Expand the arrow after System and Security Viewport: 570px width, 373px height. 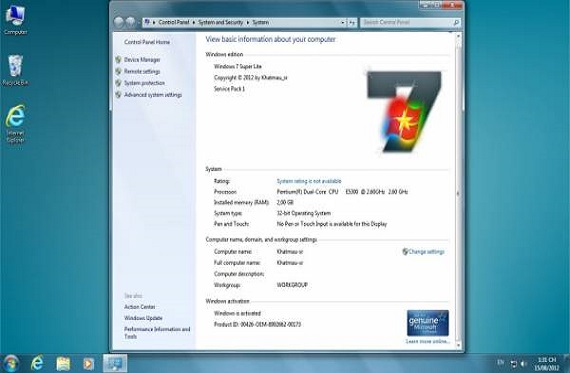pos(248,23)
